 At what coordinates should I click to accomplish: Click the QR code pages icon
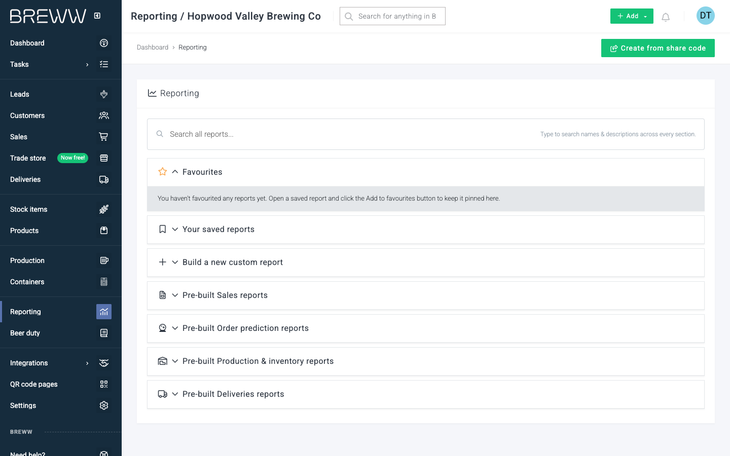(x=104, y=384)
